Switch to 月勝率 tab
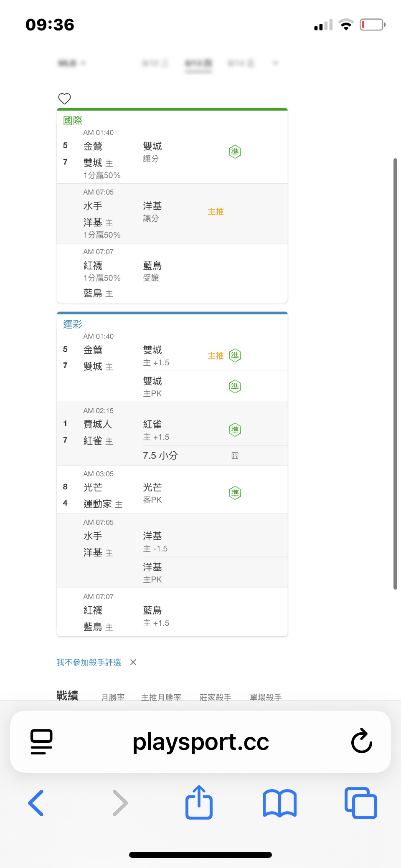401x868 pixels. click(x=113, y=697)
